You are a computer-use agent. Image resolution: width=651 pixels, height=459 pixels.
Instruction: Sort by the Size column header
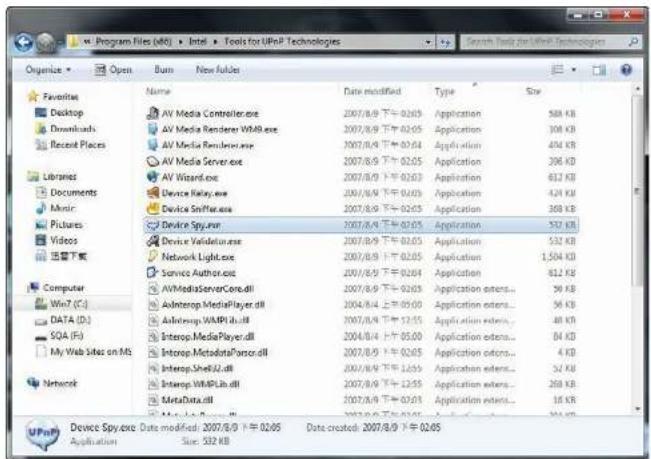click(533, 91)
